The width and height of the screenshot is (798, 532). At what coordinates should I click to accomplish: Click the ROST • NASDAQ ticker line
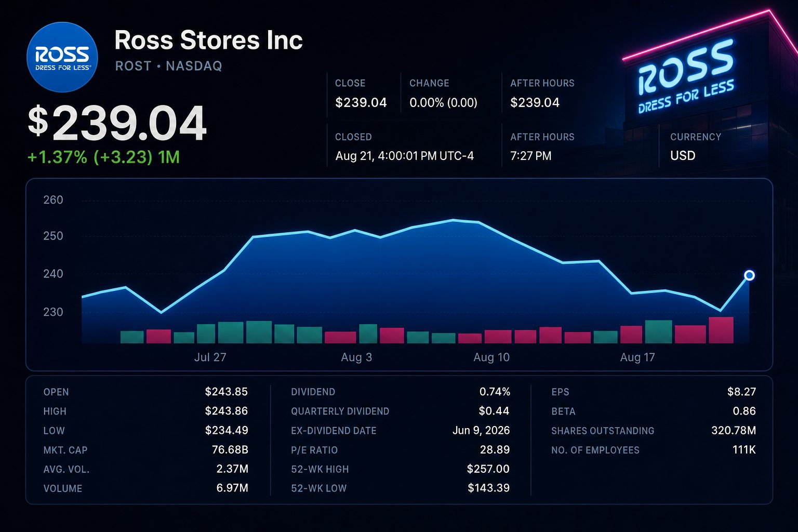click(168, 66)
